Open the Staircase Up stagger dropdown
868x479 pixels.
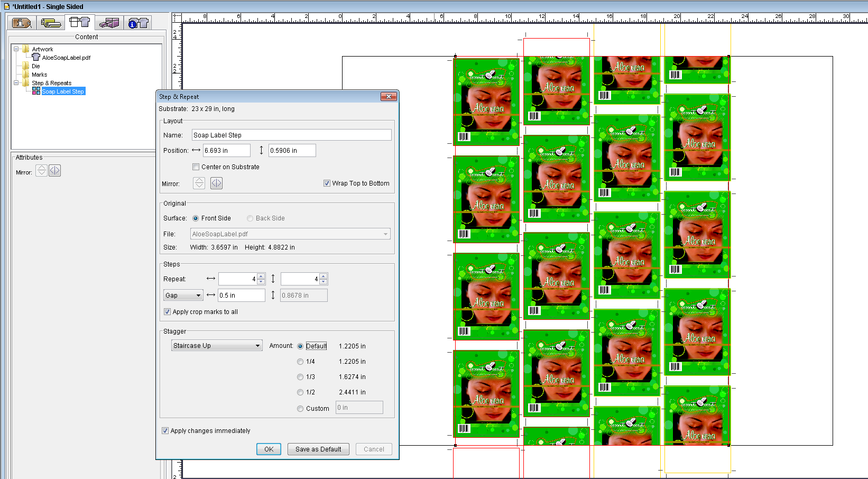coord(217,346)
